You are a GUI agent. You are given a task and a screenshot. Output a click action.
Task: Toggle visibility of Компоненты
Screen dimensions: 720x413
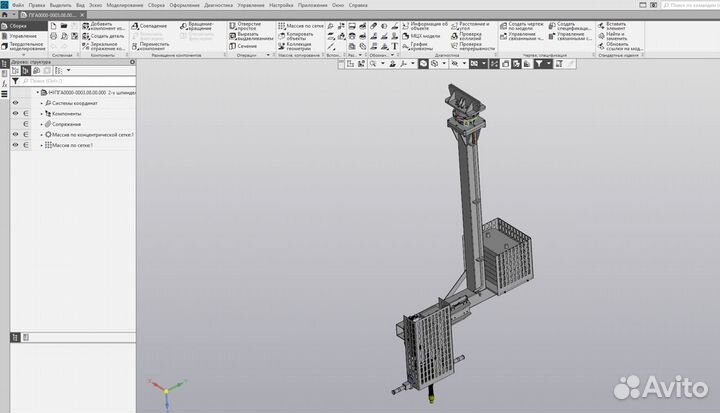click(16, 113)
